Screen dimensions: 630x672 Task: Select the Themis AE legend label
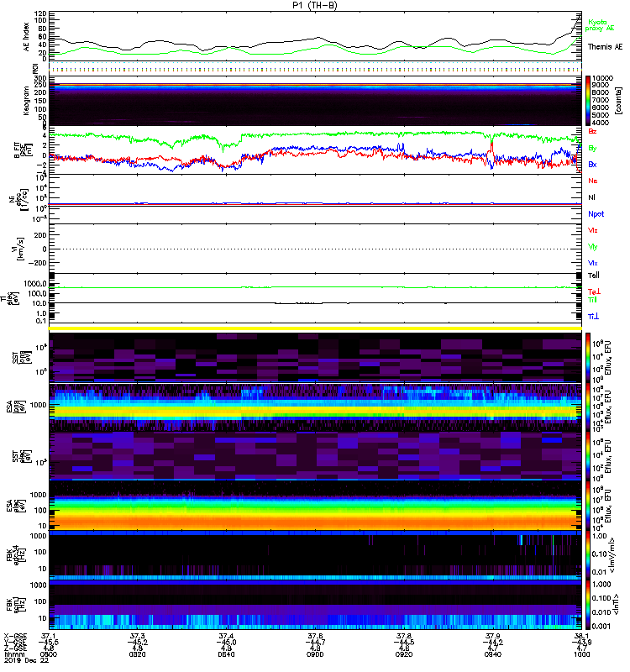click(x=605, y=47)
